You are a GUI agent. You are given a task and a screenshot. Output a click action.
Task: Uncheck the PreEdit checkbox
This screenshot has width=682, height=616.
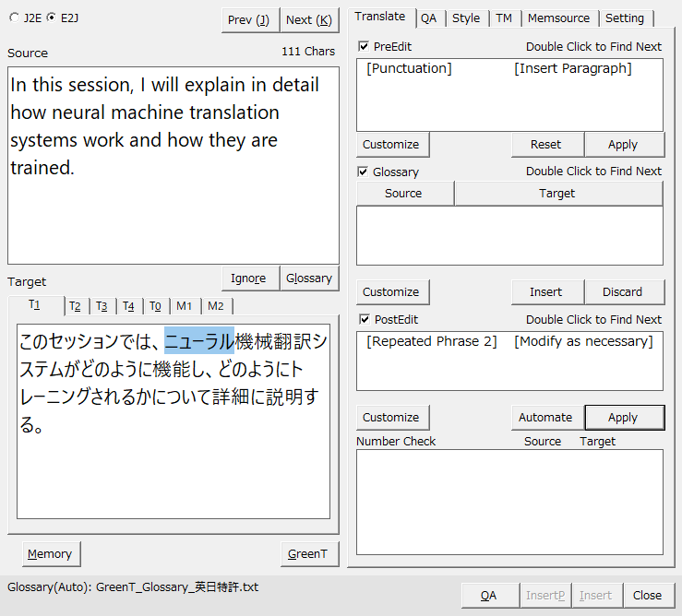[x=364, y=46]
